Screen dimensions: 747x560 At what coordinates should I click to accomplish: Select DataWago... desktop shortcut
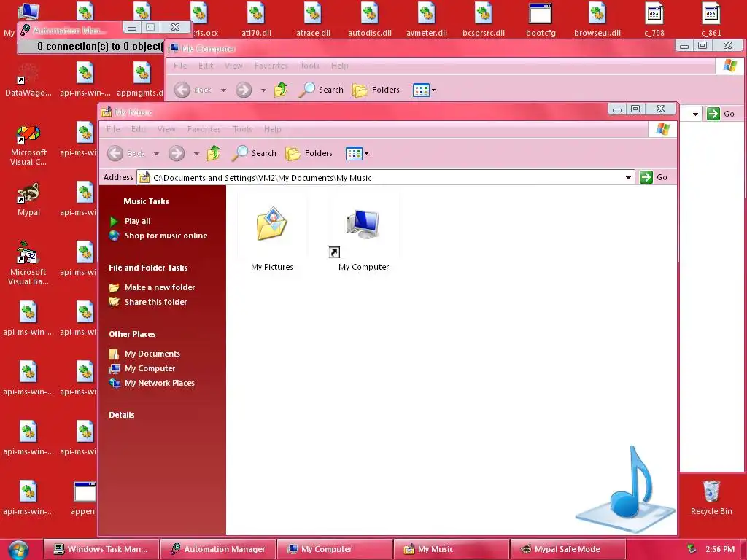click(x=28, y=80)
